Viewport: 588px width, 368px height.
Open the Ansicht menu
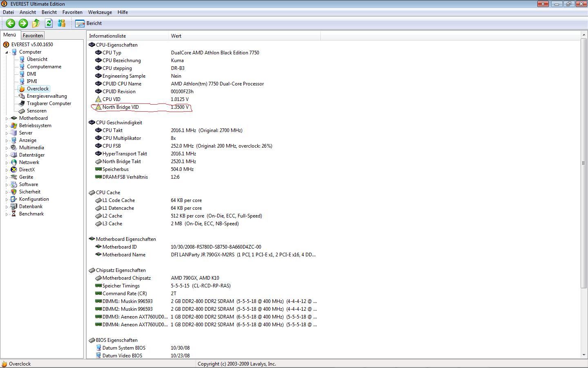pyautogui.click(x=28, y=12)
